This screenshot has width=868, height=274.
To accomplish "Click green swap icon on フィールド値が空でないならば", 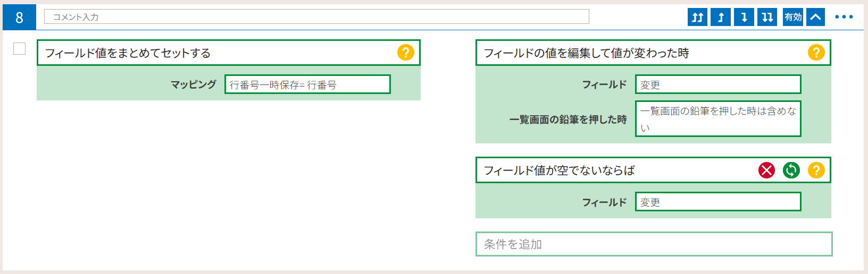I will [791, 170].
